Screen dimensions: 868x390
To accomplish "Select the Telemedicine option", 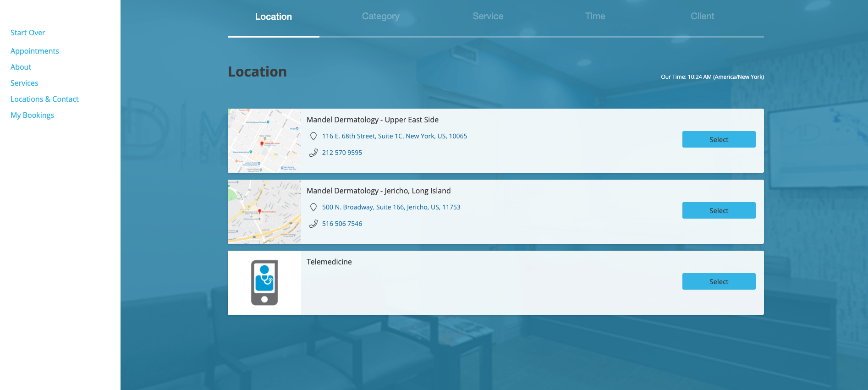I will tap(719, 281).
